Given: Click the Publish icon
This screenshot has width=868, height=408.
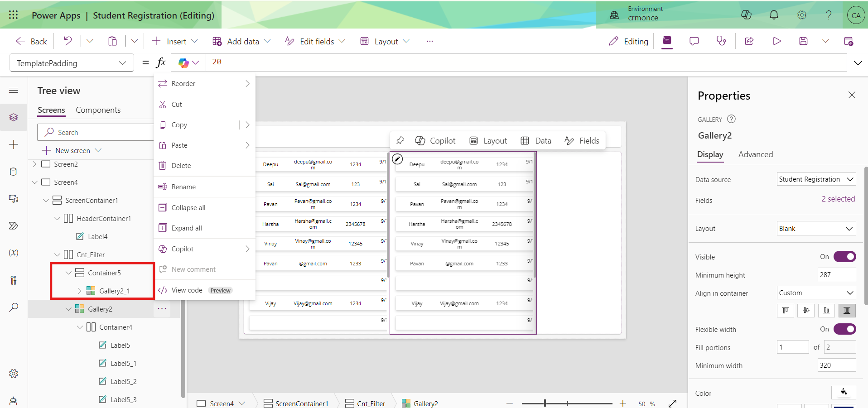Looking at the screenshot, I should pyautogui.click(x=849, y=41).
